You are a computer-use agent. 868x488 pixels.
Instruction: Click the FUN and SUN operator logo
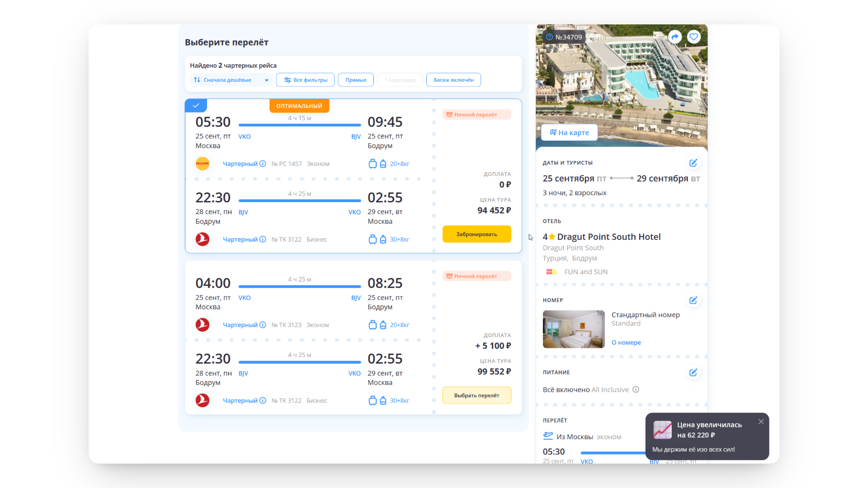552,272
